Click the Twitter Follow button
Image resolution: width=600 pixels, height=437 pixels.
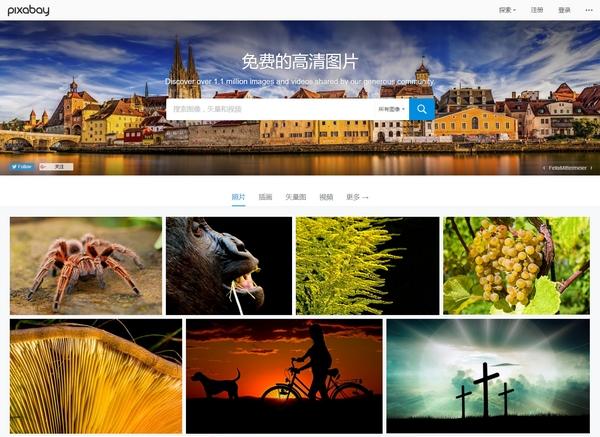22,166
